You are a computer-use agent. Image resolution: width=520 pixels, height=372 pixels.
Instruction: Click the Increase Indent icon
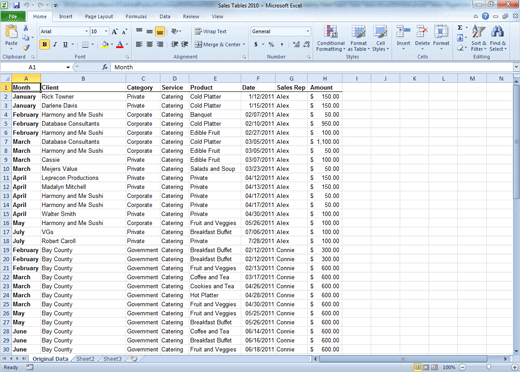[x=185, y=44]
